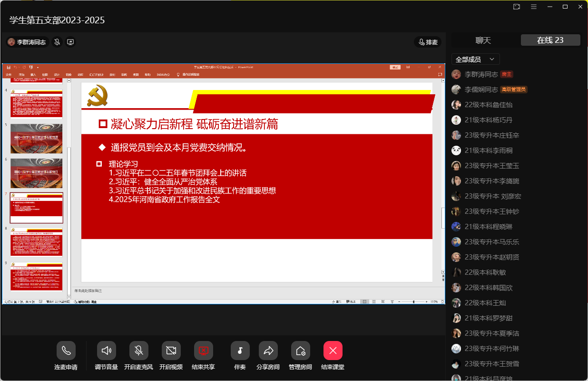Open 管理房间 room management
The height and width of the screenshot is (381, 588).
click(300, 351)
